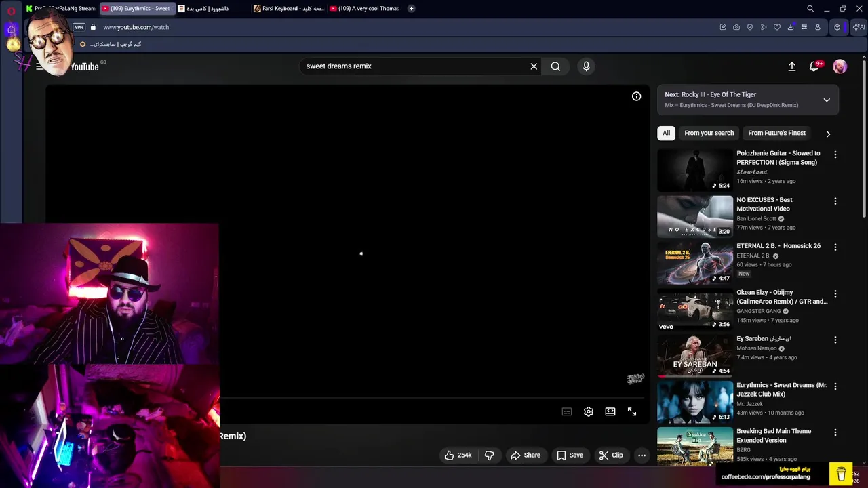Dislike this video

(489, 455)
